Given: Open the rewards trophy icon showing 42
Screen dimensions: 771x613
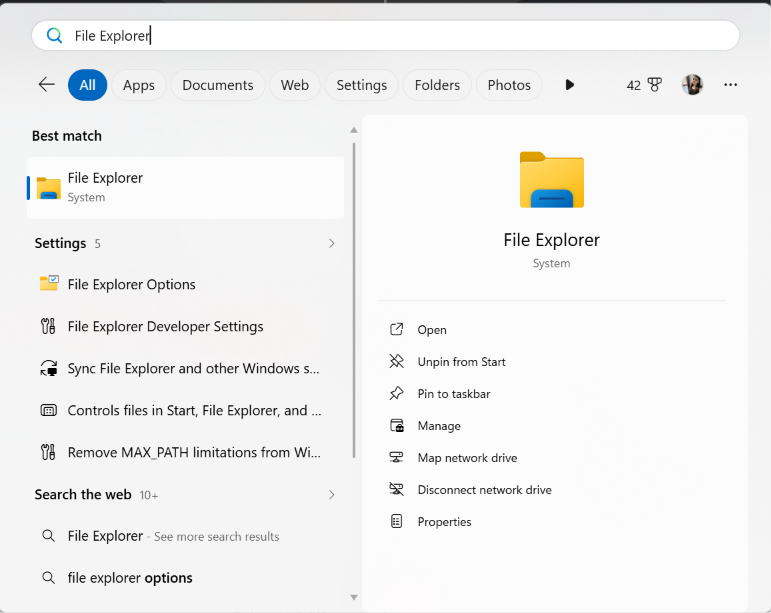Looking at the screenshot, I should click(654, 85).
